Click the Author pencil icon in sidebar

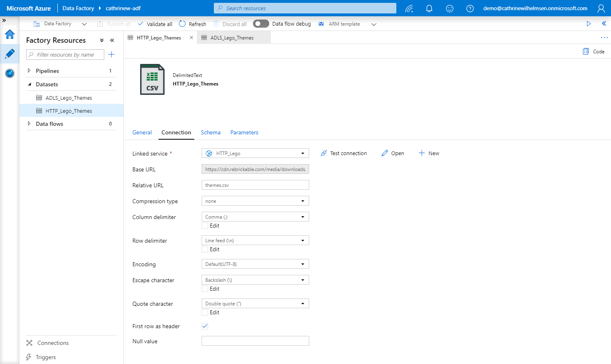10,54
